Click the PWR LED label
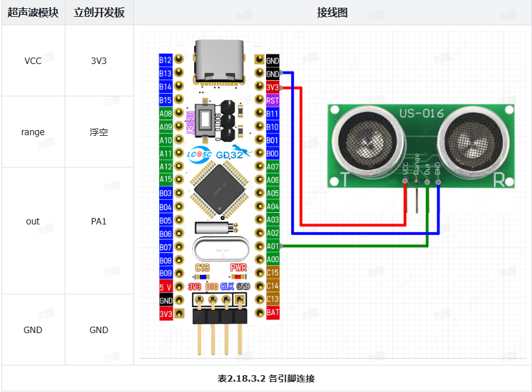This screenshot has width=532, height=392. (238, 268)
